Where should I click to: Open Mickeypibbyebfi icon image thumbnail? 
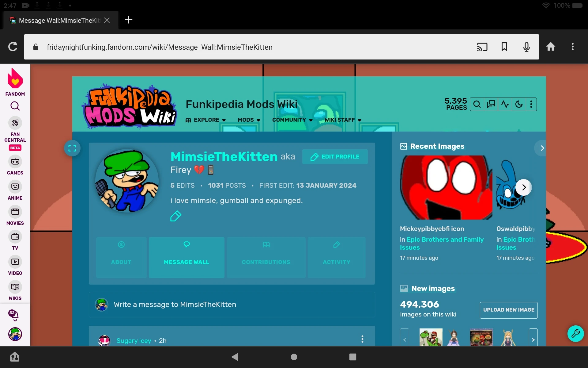[446, 187]
